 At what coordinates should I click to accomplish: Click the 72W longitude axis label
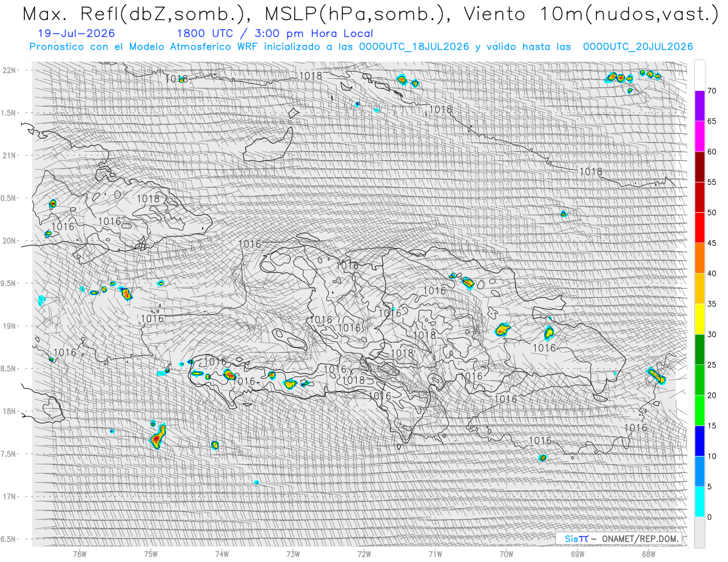coord(364,554)
